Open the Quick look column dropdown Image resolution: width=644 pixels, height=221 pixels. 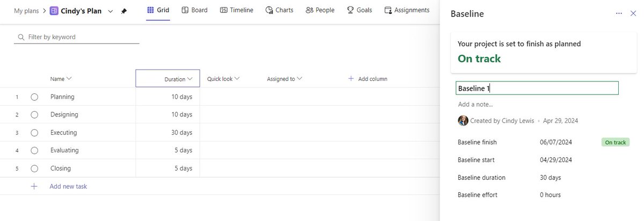[237, 78]
